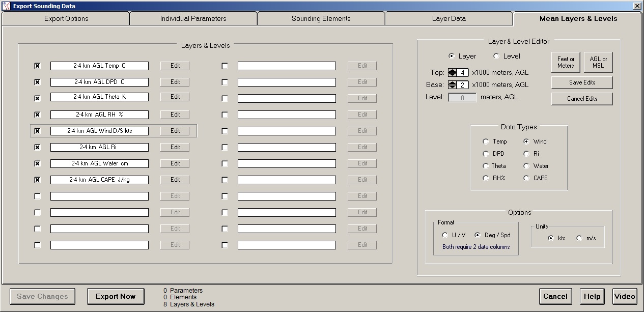This screenshot has height=312, width=644.
Task: Disable the 2-4 km AGL Water cm checkbox
Action: (37, 163)
